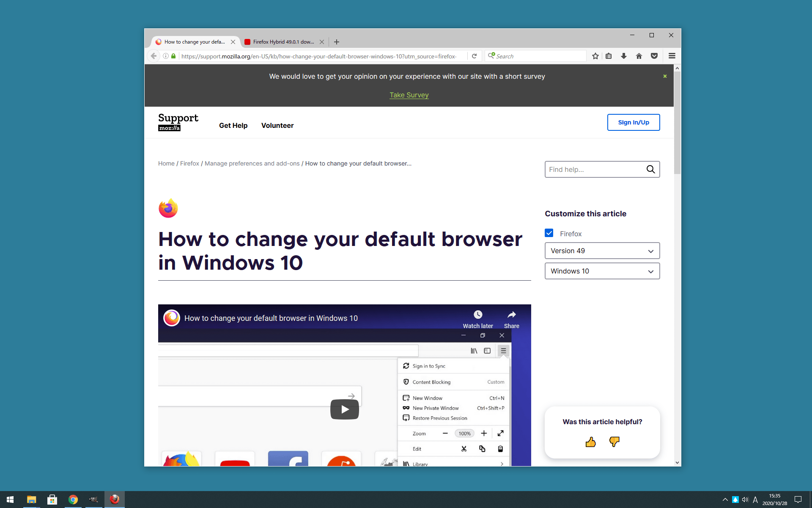Click the play button on the video
This screenshot has width=812, height=508.
[x=344, y=409]
